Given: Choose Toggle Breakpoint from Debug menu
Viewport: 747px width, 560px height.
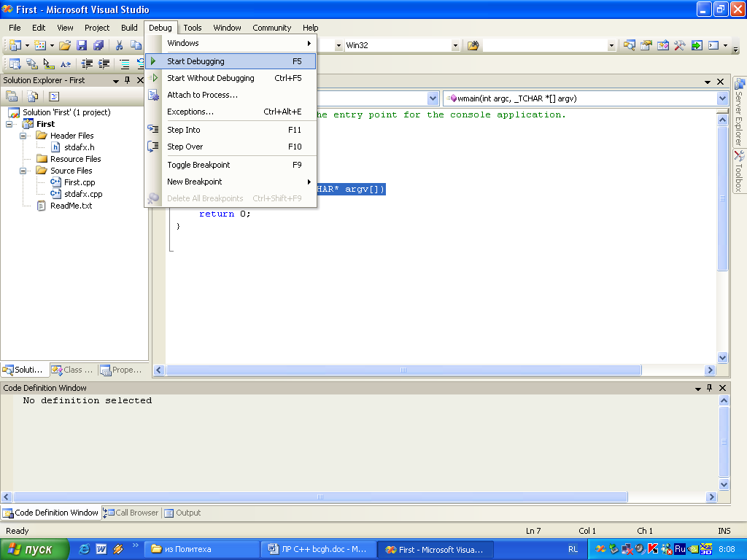Looking at the screenshot, I should tap(198, 165).
